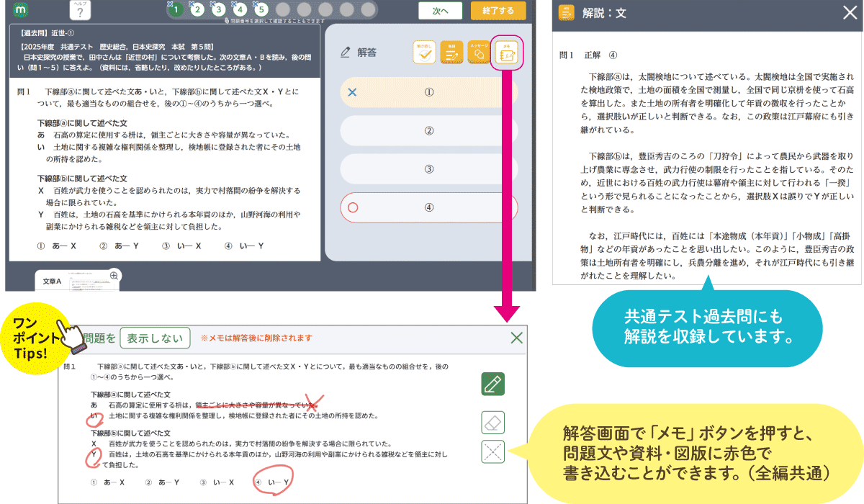Open the 解説 explanation icon
This screenshot has width=864, height=504.
tap(451, 53)
